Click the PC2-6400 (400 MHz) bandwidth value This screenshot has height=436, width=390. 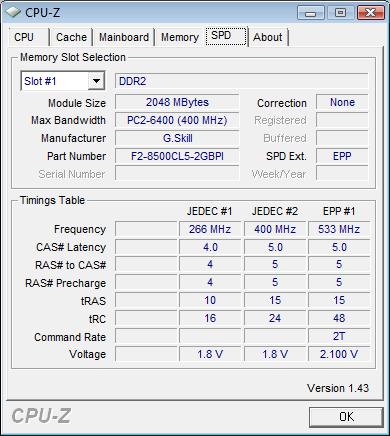177,120
